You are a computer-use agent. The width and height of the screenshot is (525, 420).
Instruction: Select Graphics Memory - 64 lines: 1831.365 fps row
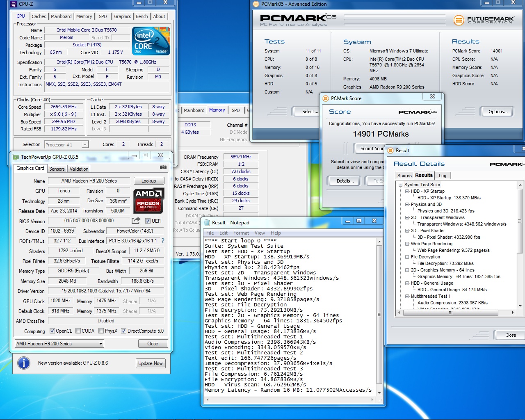(459, 276)
